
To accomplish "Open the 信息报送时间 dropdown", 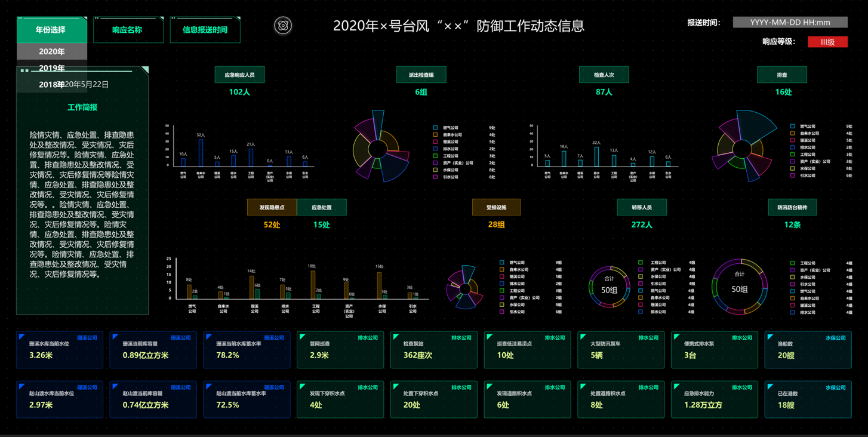I will [x=205, y=30].
